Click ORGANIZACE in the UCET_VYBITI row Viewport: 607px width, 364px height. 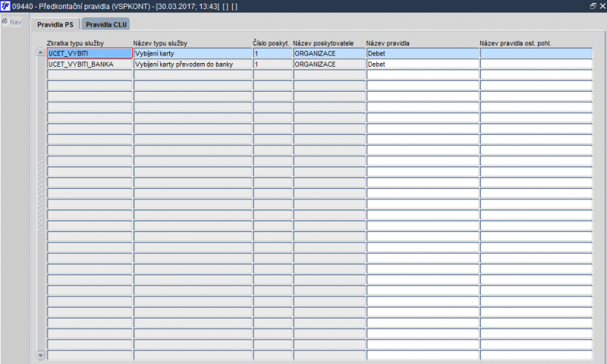click(x=329, y=53)
